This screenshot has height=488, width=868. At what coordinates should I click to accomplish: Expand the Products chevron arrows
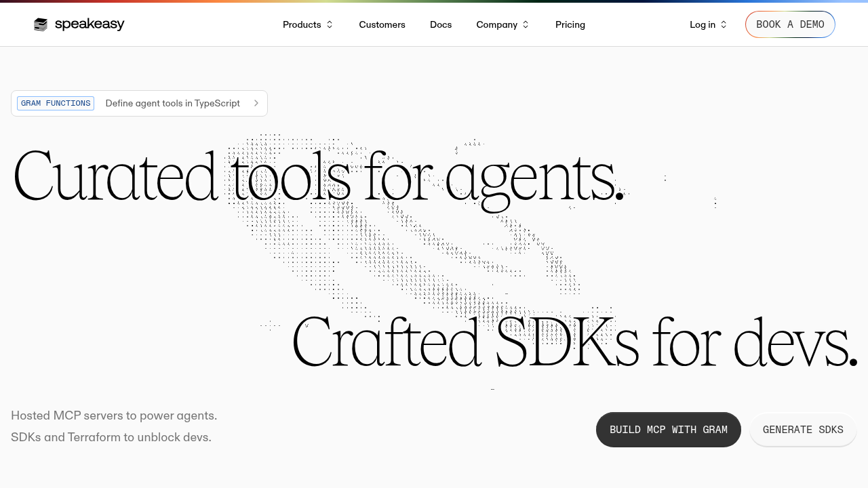[x=330, y=24]
